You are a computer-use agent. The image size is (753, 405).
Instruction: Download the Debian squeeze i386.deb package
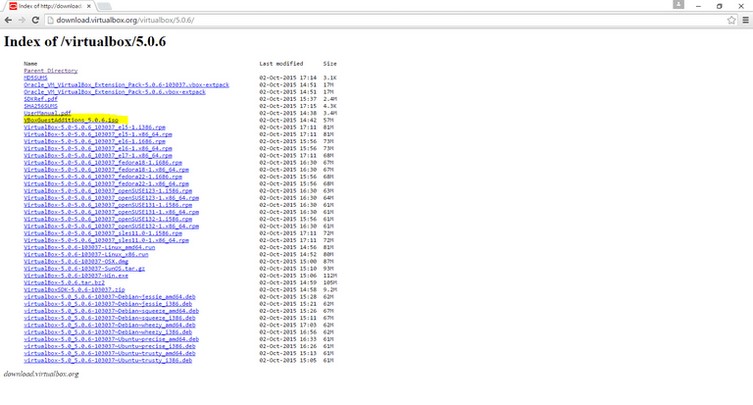point(109,317)
